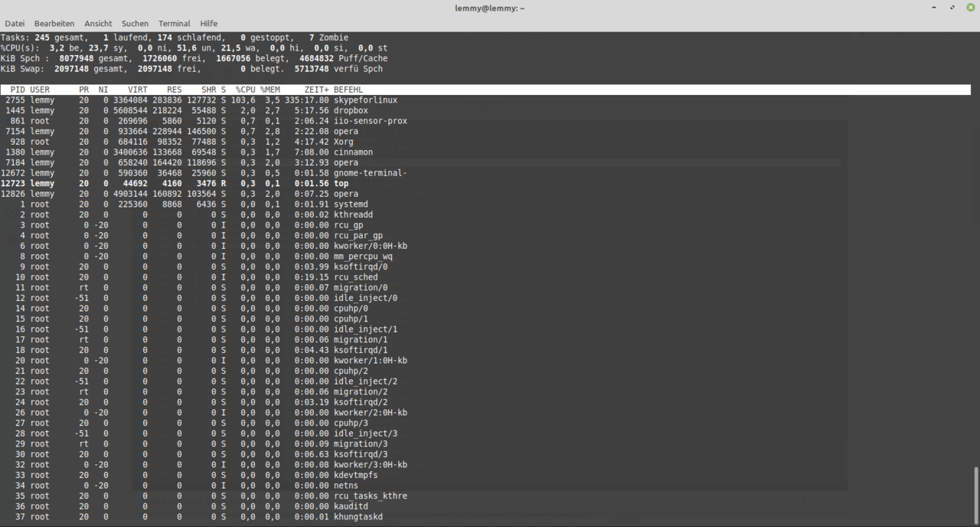Select the skypeforlinux process name

[365, 100]
